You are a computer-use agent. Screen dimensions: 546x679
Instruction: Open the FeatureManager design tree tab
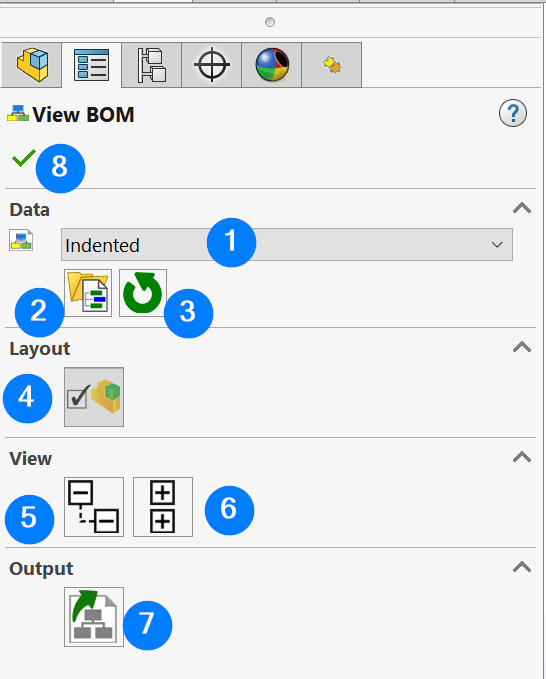(x=32, y=65)
